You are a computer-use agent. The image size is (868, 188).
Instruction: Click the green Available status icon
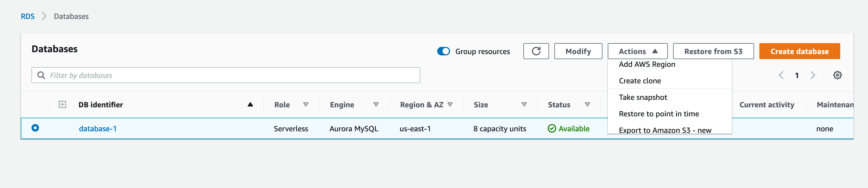coord(552,128)
